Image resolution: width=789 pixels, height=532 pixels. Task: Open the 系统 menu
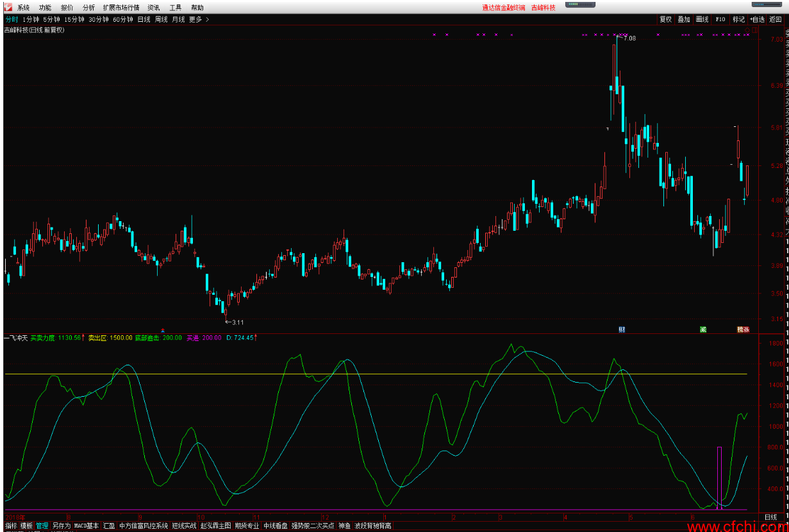pos(24,8)
